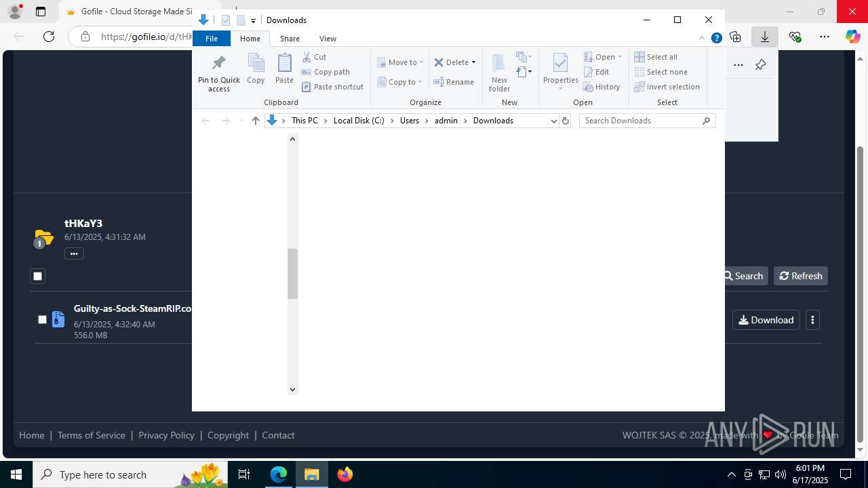Click the navigation pane scrollbar thumb
Viewport: 868px width, 488px height.
pyautogui.click(x=292, y=274)
